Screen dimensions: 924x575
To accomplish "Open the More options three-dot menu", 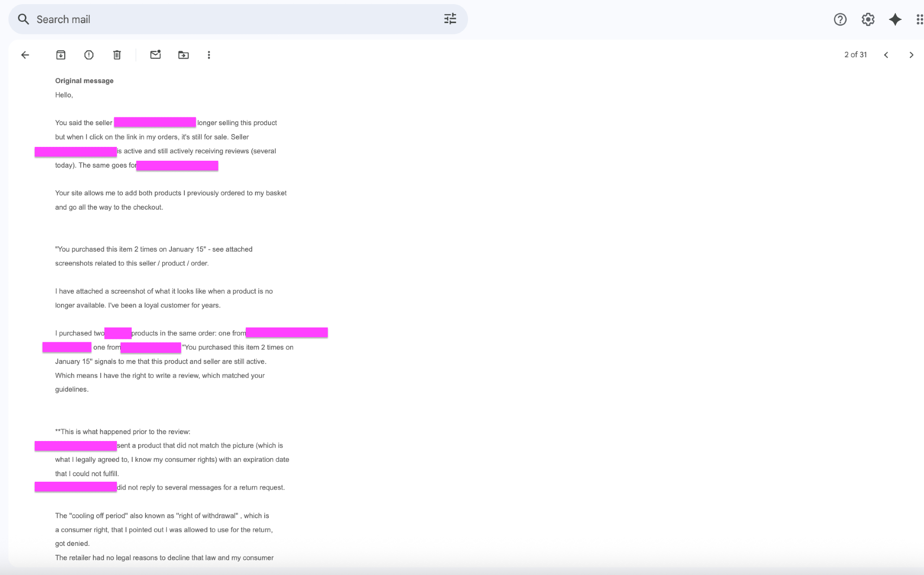I will [209, 55].
